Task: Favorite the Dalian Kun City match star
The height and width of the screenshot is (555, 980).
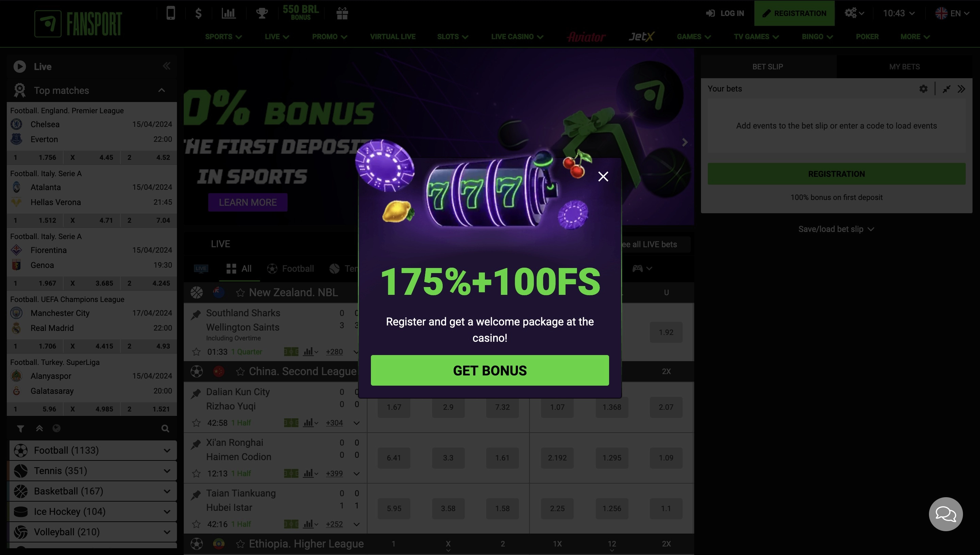Action: 196,423
